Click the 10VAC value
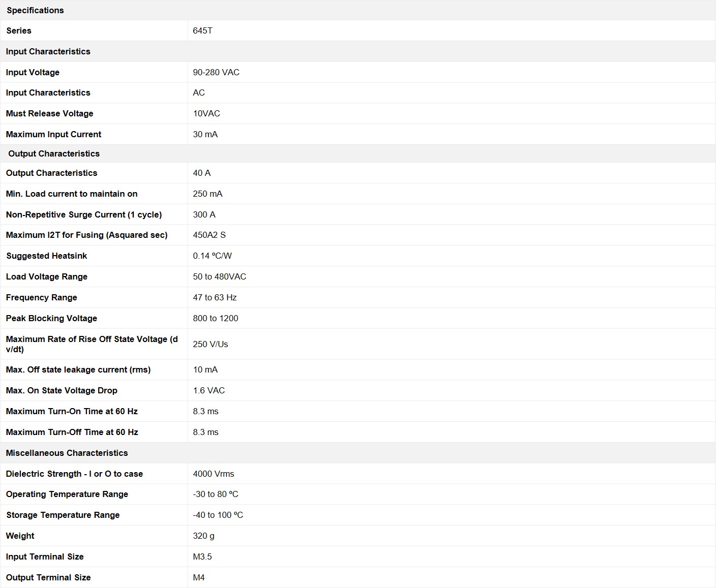Screen dimensions: 716x588 click(x=206, y=113)
